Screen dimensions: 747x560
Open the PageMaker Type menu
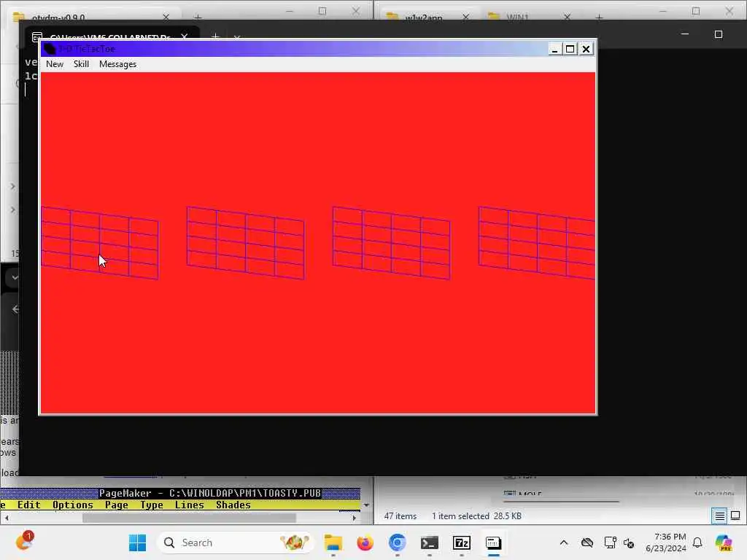tap(152, 505)
